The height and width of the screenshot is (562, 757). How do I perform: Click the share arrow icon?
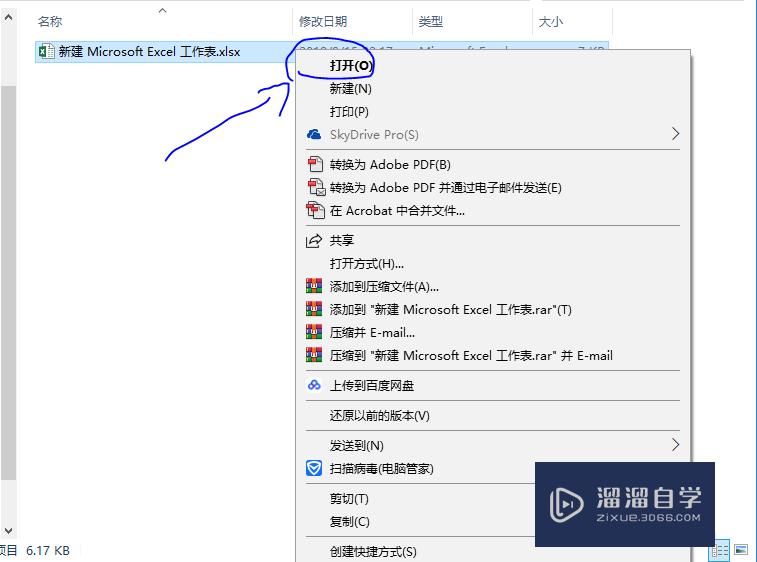tap(314, 240)
